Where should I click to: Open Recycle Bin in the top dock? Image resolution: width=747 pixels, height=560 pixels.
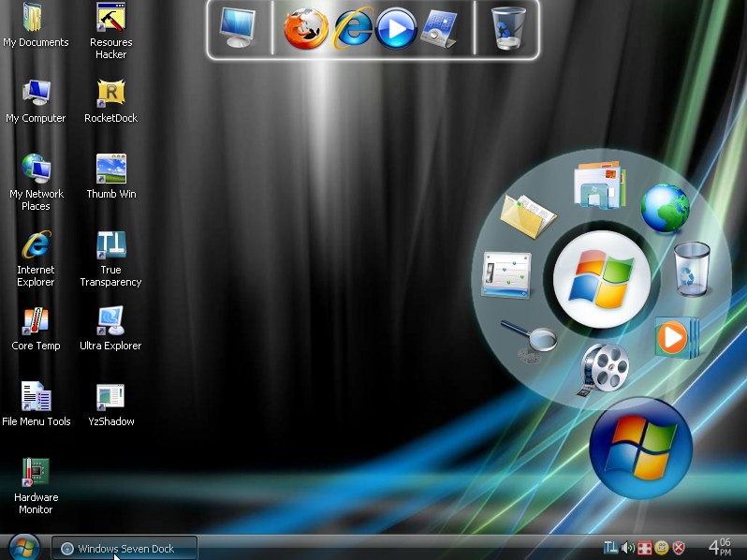click(x=508, y=28)
